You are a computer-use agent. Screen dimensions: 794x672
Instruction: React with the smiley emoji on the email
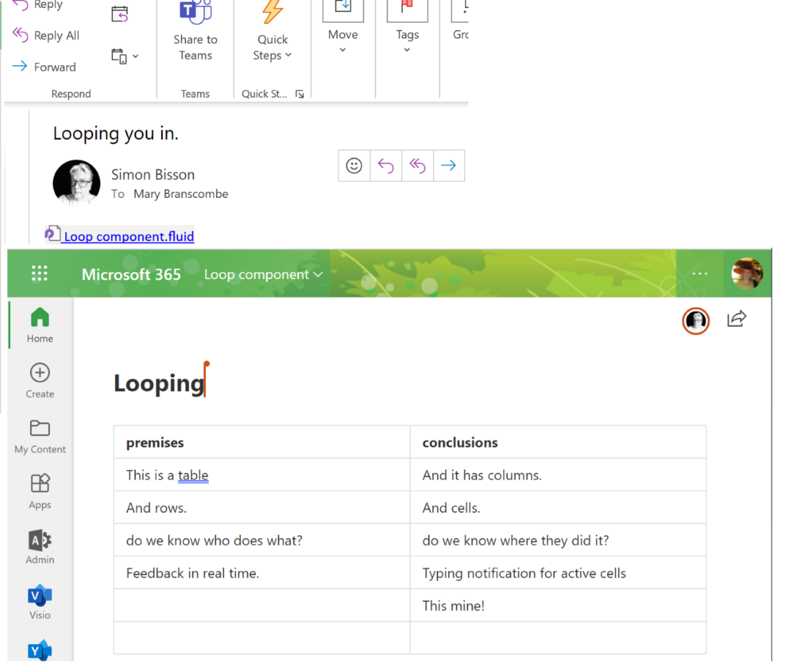point(353,165)
